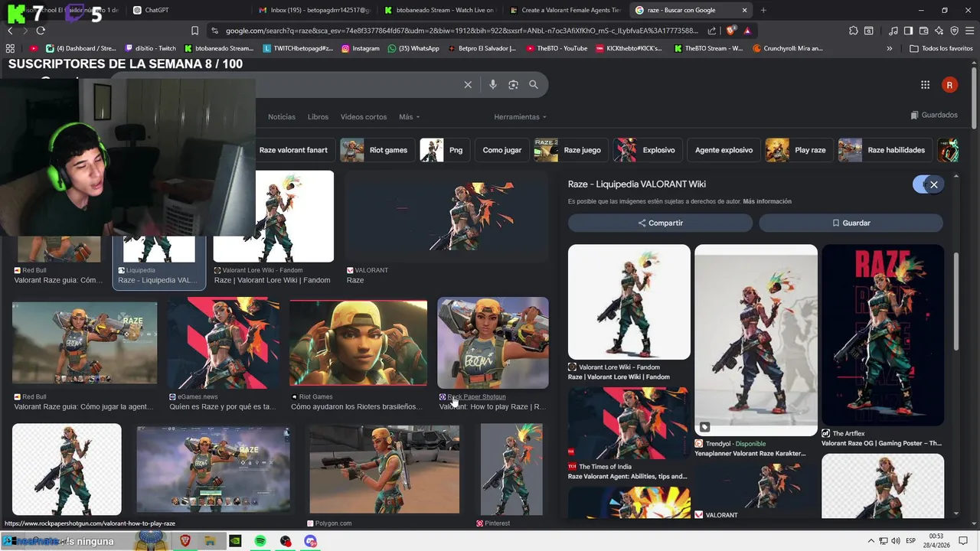Toggle the browser sidebar panel icon
Image resolution: width=980 pixels, height=551 pixels.
(x=908, y=31)
